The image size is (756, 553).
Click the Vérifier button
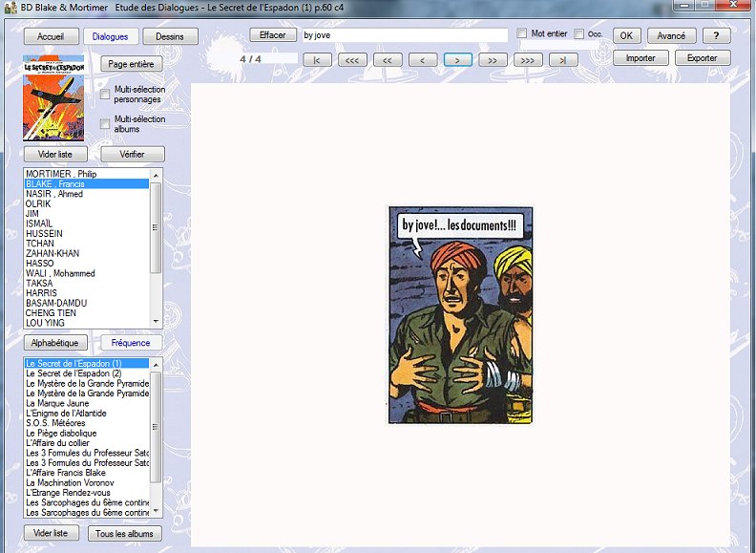point(132,155)
